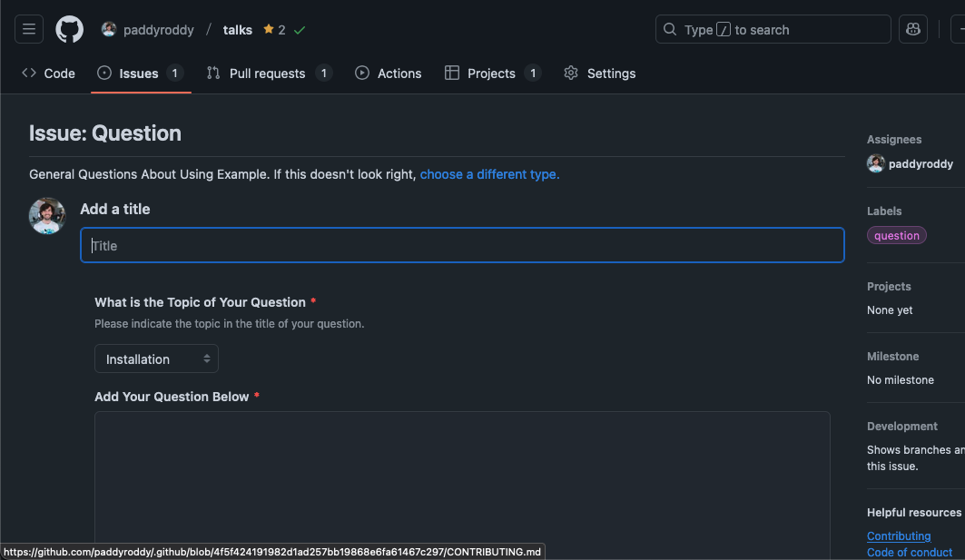The width and height of the screenshot is (965, 560).
Task: Open the Code tab
Action: (x=49, y=74)
